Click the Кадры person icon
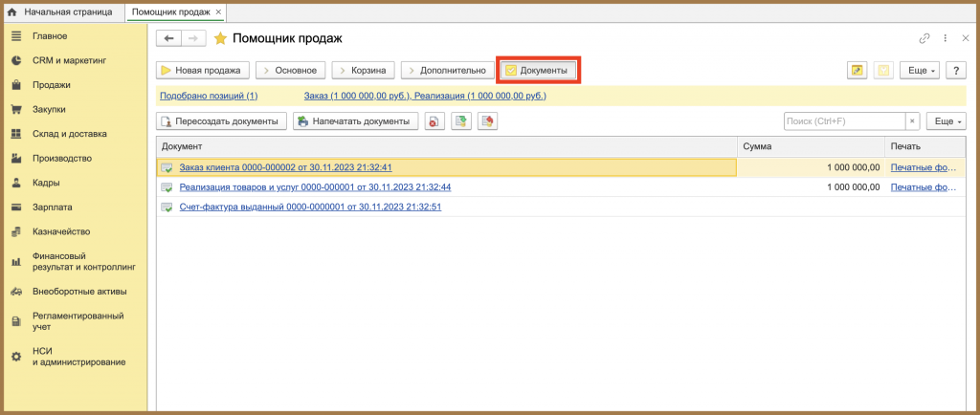This screenshot has width=980, height=415. tap(17, 183)
